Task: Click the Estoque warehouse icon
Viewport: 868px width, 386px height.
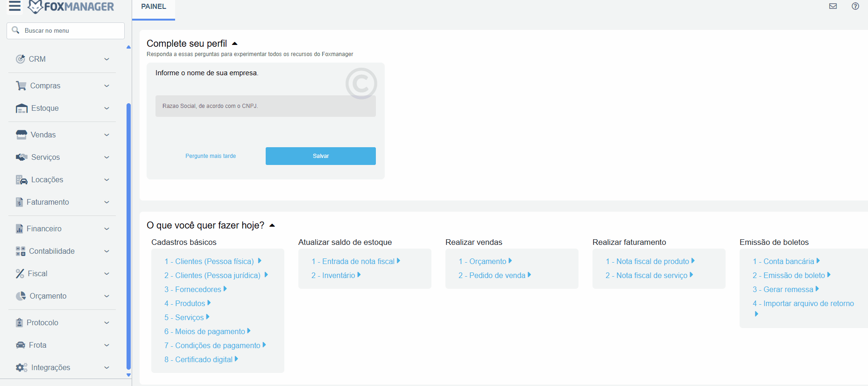Action: [21, 108]
